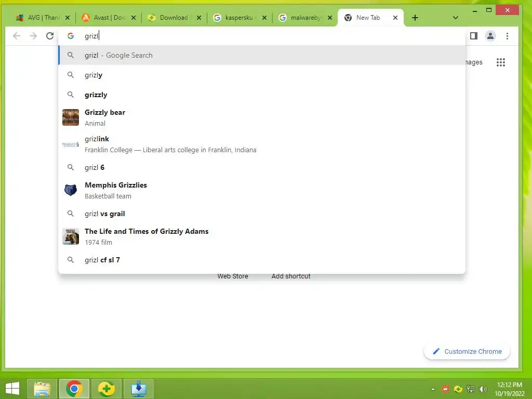Show hidden system tray icons
The width and height of the screenshot is (532, 399).
click(x=433, y=389)
